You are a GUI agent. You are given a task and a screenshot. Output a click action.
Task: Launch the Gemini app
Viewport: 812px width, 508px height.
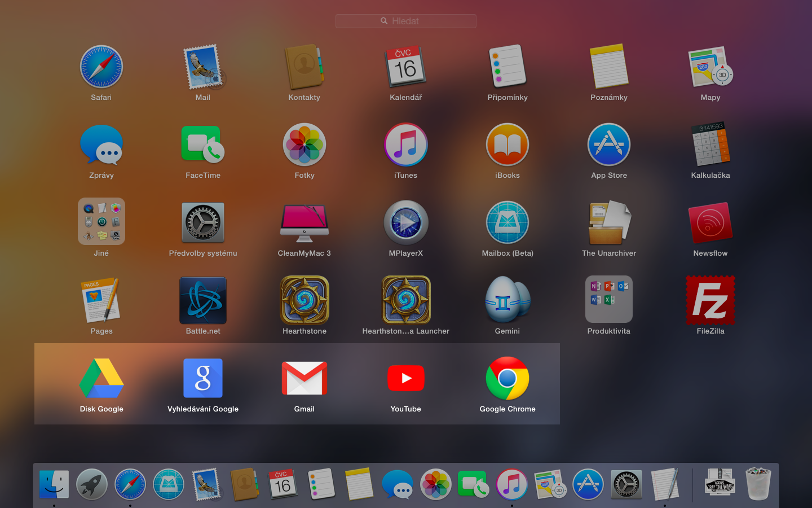507,299
